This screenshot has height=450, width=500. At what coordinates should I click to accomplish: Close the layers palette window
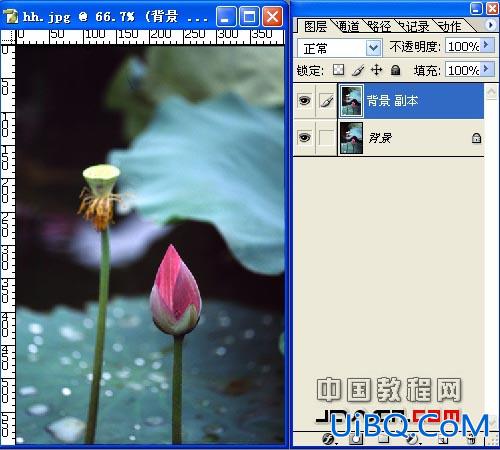coord(492,8)
